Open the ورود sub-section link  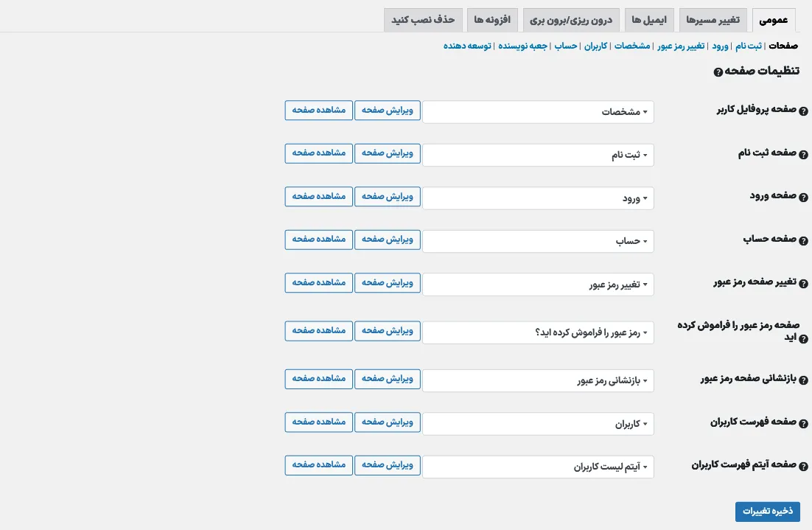pyautogui.click(x=720, y=46)
